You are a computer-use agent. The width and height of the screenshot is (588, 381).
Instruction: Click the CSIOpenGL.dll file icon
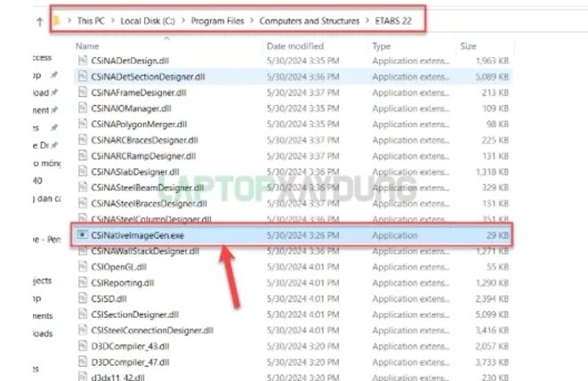coord(83,266)
